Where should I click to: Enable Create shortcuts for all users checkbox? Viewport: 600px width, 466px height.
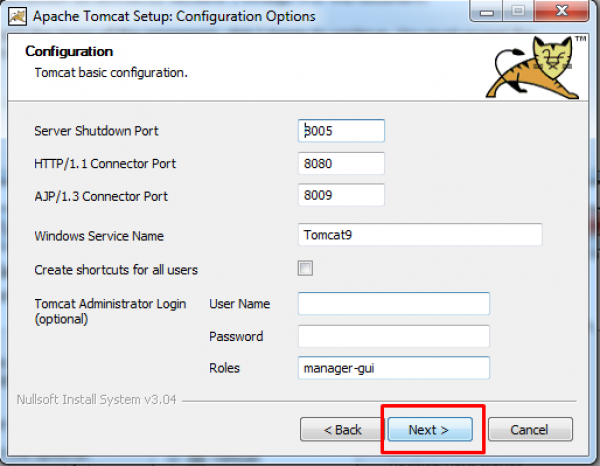[x=305, y=268]
